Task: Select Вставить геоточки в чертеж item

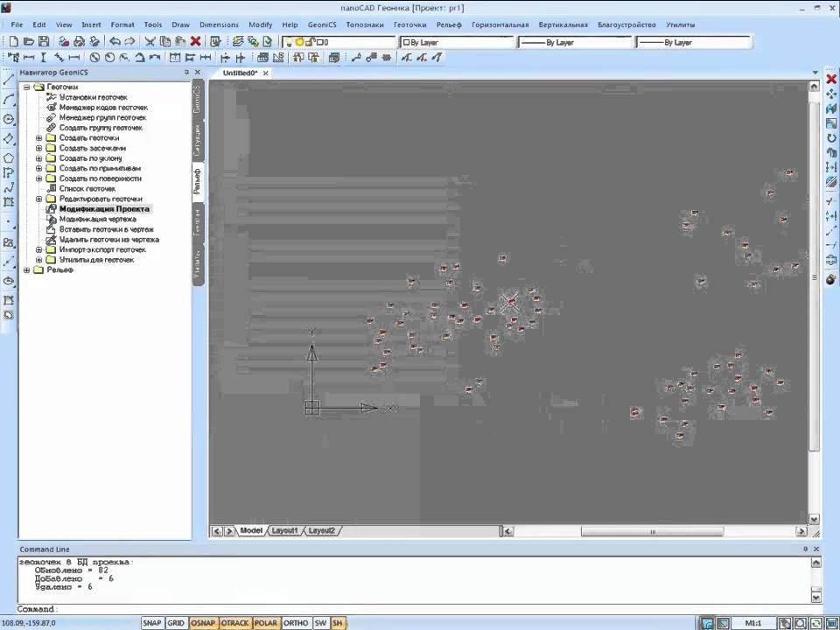Action: point(107,229)
